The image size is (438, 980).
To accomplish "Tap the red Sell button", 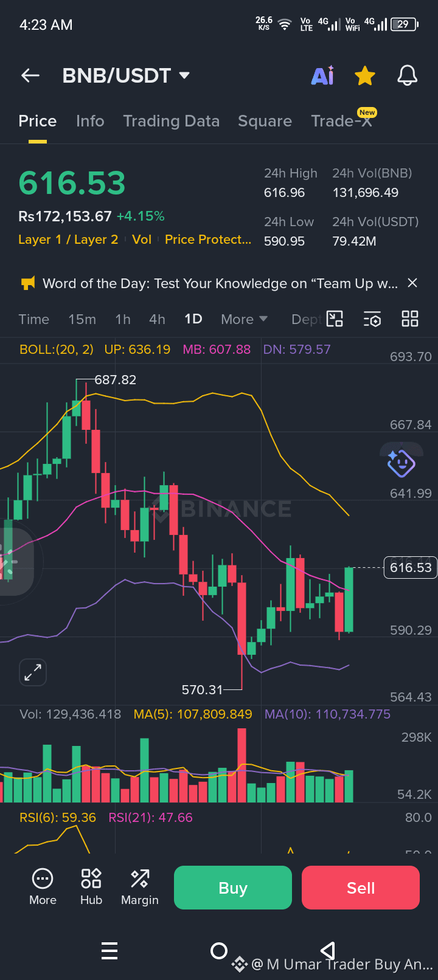I will (x=361, y=888).
